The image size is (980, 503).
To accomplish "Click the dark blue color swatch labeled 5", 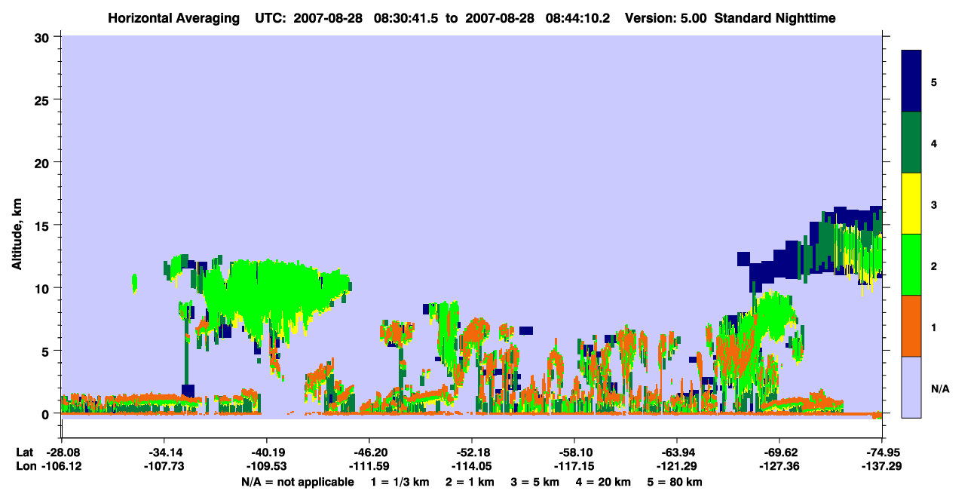I will (911, 81).
